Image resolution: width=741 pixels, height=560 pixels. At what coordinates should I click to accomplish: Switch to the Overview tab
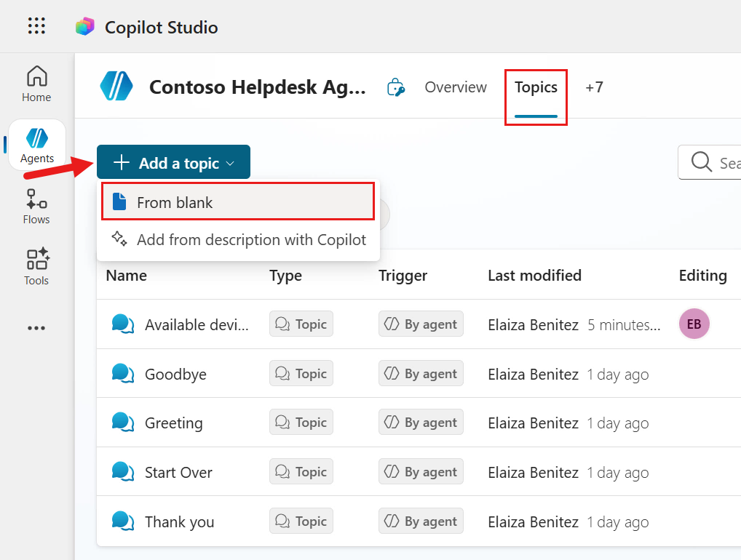456,87
